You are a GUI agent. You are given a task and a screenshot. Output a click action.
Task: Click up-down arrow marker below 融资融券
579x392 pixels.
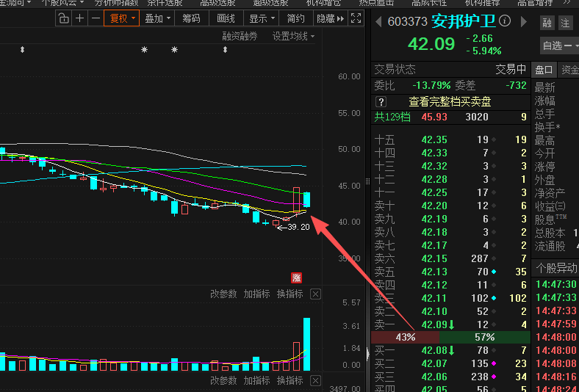coord(226,49)
